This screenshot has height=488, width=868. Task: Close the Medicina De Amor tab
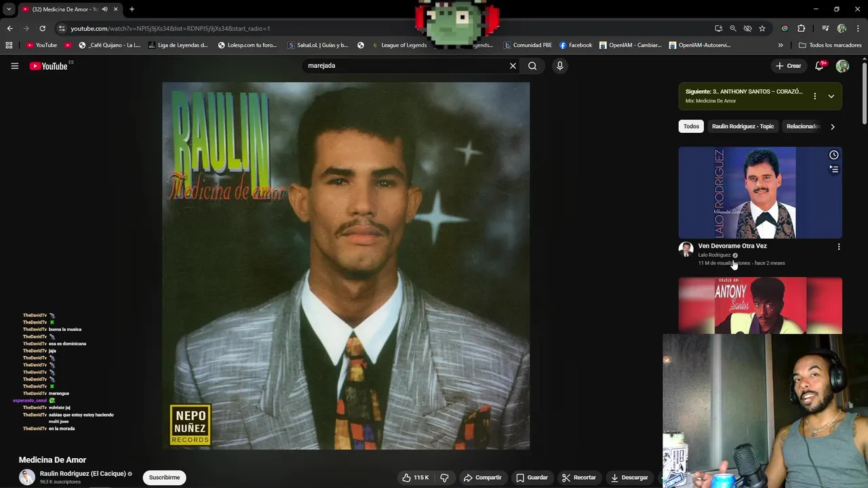pyautogui.click(x=115, y=9)
